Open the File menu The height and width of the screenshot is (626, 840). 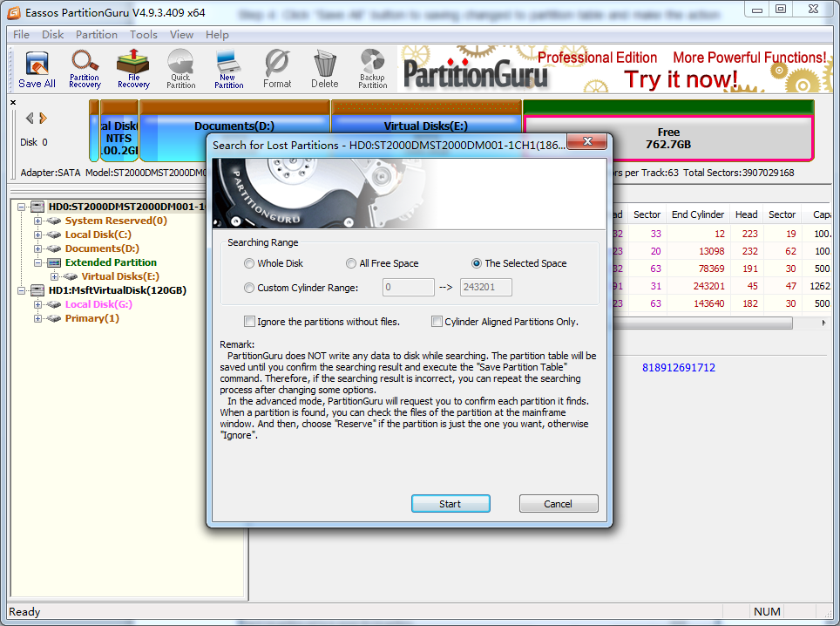(x=22, y=35)
